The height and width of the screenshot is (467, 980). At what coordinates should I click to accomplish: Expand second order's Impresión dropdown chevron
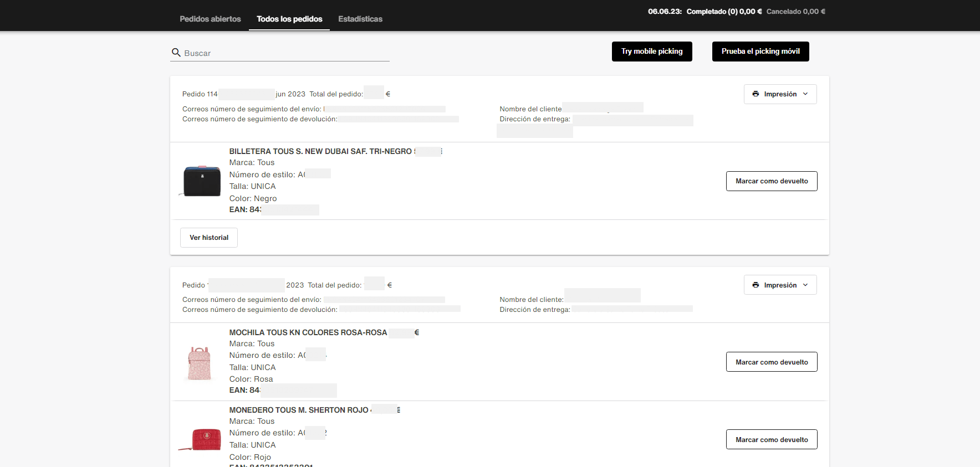click(x=805, y=285)
